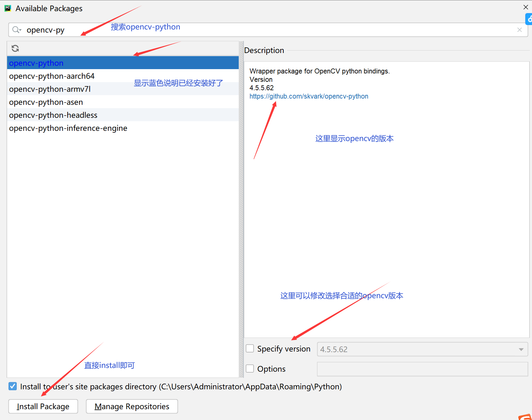Select opencv-python in package list
The height and width of the screenshot is (420, 532).
click(x=123, y=63)
